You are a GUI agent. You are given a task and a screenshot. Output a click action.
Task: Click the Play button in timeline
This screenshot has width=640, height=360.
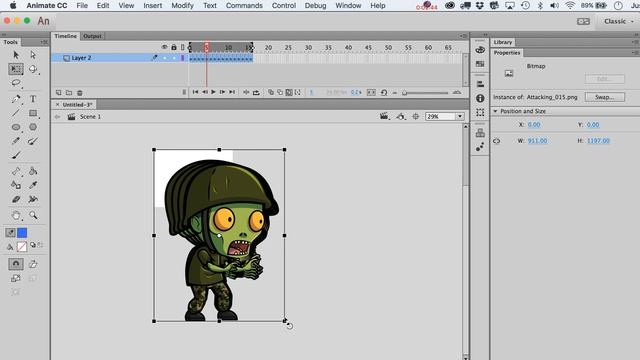[213, 92]
